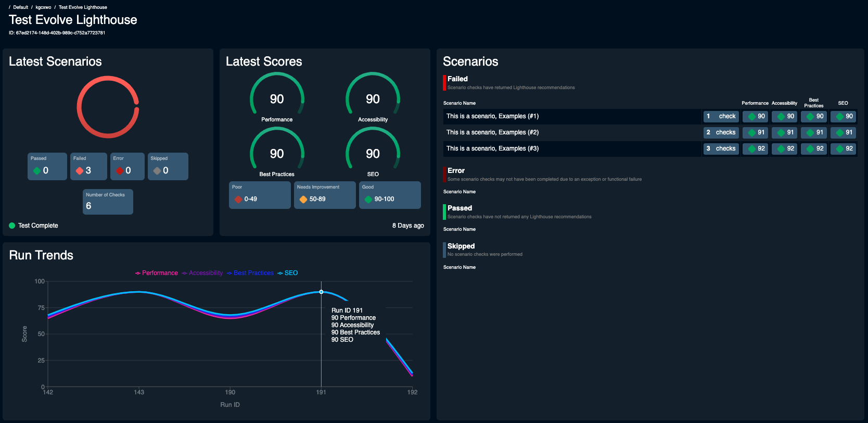The width and height of the screenshot is (868, 423).
Task: Click the orange Needs Improvement diamond icon
Action: 303,200
